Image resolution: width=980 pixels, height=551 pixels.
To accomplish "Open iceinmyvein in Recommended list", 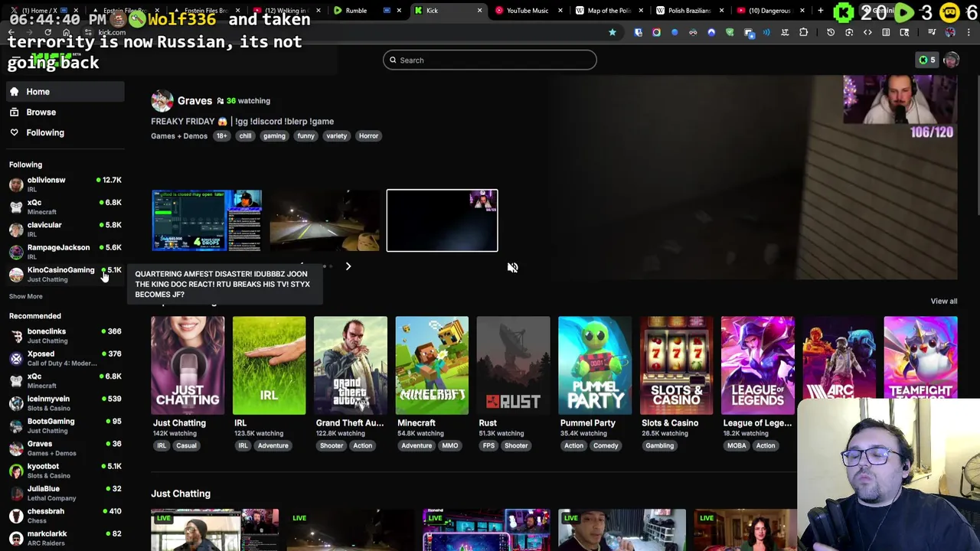I will pos(65,403).
